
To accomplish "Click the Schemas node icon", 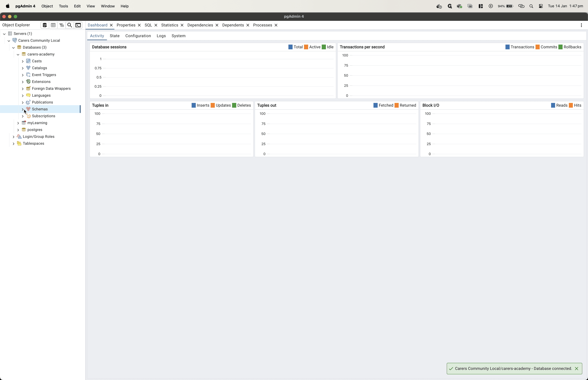I will pyautogui.click(x=28, y=109).
